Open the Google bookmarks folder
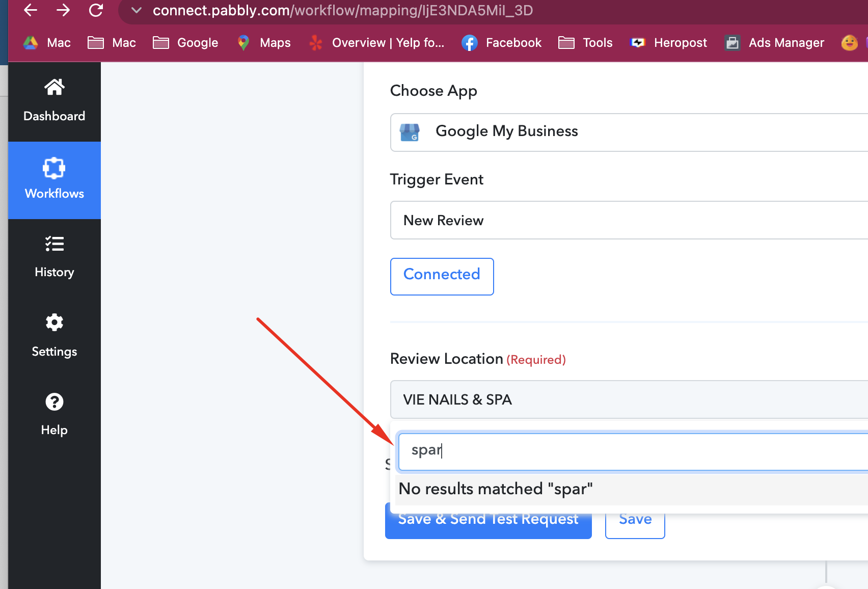 click(x=185, y=43)
